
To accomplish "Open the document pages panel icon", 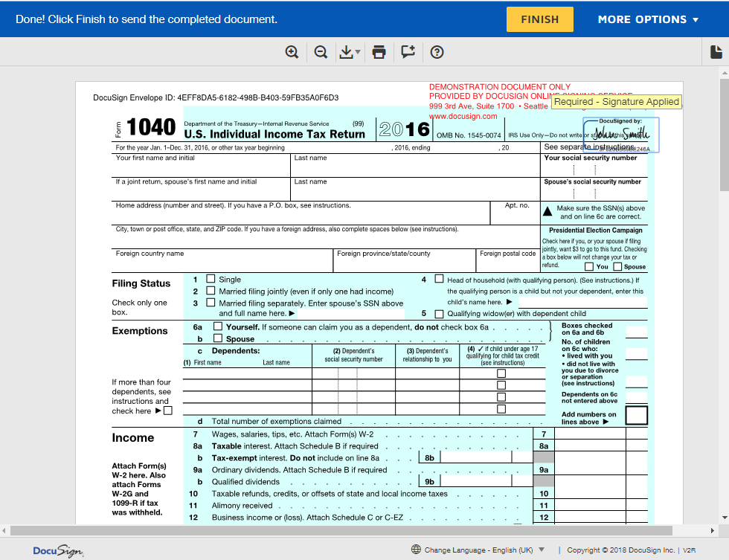I will pyautogui.click(x=716, y=52).
